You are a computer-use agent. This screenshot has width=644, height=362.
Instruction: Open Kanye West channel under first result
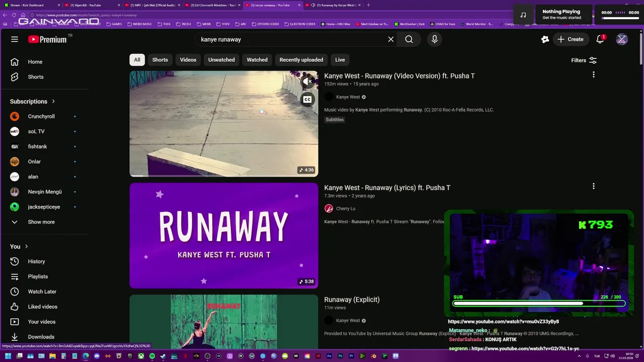pos(348,97)
